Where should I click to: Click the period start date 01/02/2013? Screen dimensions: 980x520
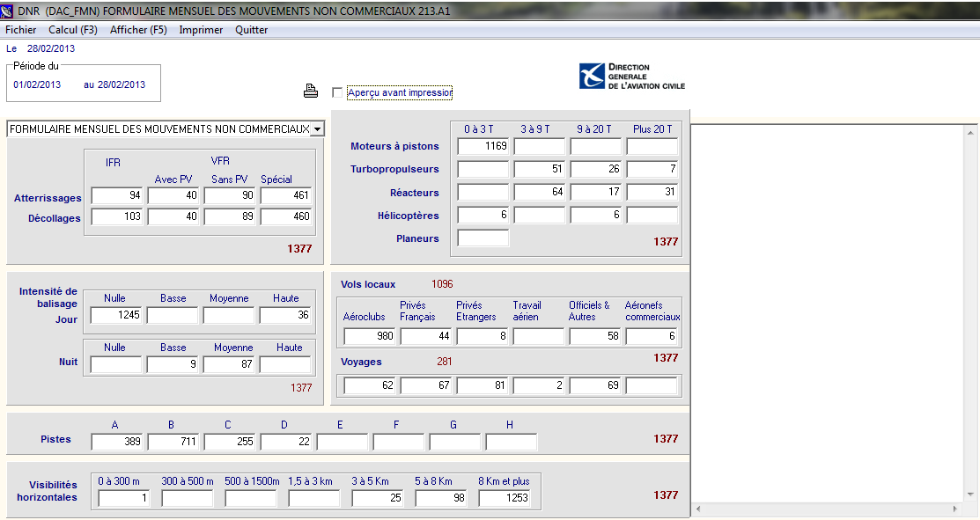(x=37, y=85)
